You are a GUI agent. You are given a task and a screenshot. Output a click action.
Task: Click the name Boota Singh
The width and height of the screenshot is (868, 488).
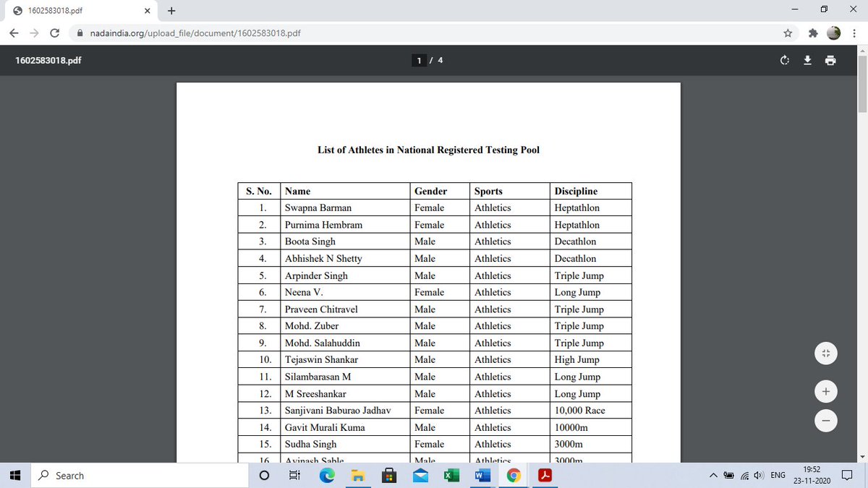pyautogui.click(x=310, y=241)
